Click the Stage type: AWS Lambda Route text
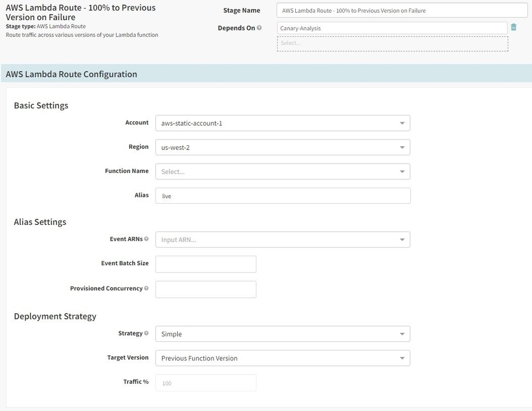 [46, 26]
